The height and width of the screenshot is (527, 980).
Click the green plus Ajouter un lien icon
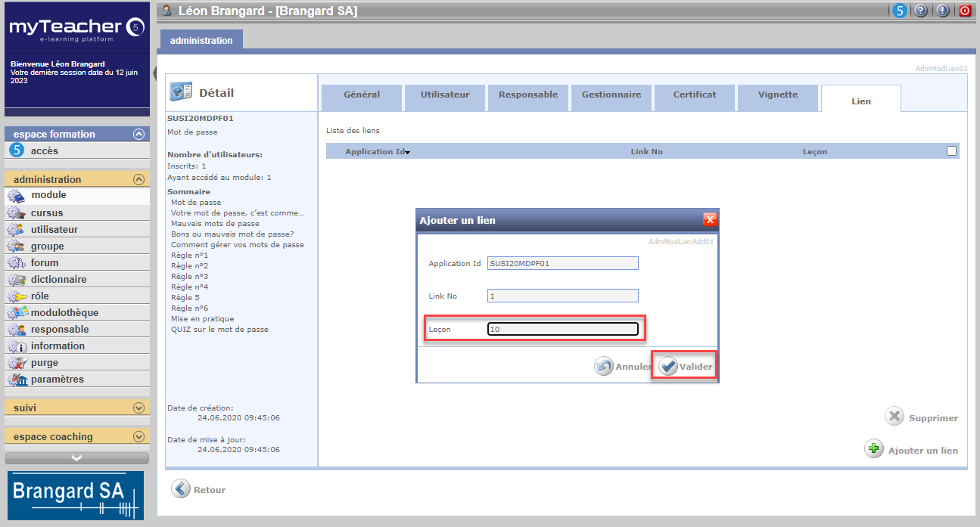pos(874,449)
